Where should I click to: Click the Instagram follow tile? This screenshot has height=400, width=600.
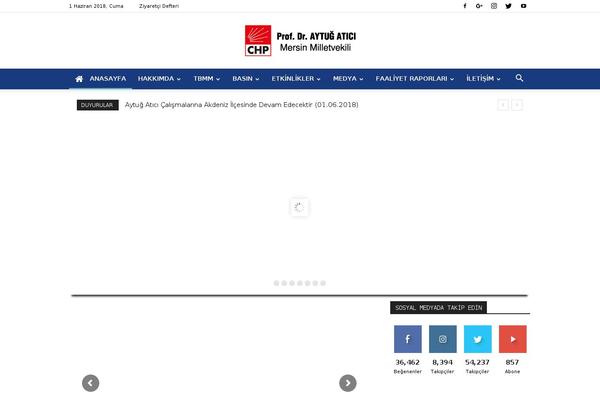[443, 339]
